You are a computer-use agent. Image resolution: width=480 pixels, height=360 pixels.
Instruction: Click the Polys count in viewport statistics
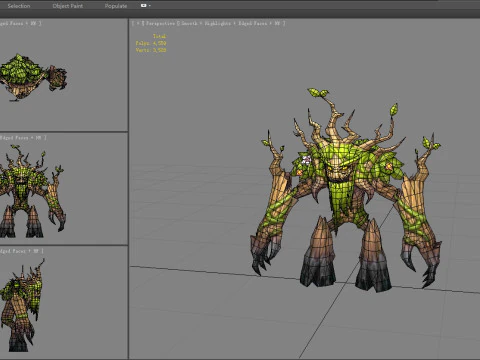151,43
